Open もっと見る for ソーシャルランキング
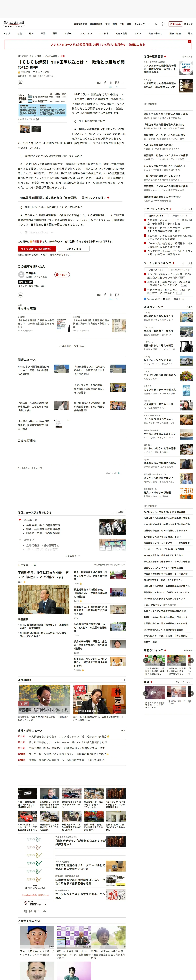 (187, 263)
